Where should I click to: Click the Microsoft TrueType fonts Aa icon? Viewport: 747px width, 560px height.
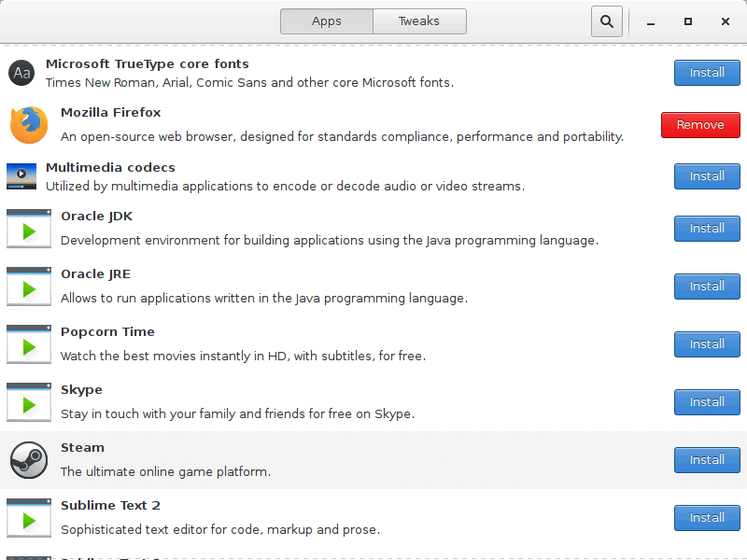21,73
